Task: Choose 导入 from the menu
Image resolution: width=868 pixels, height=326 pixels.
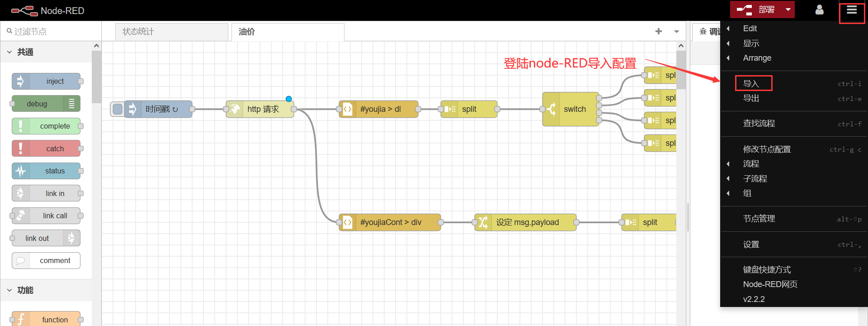Action: (751, 84)
